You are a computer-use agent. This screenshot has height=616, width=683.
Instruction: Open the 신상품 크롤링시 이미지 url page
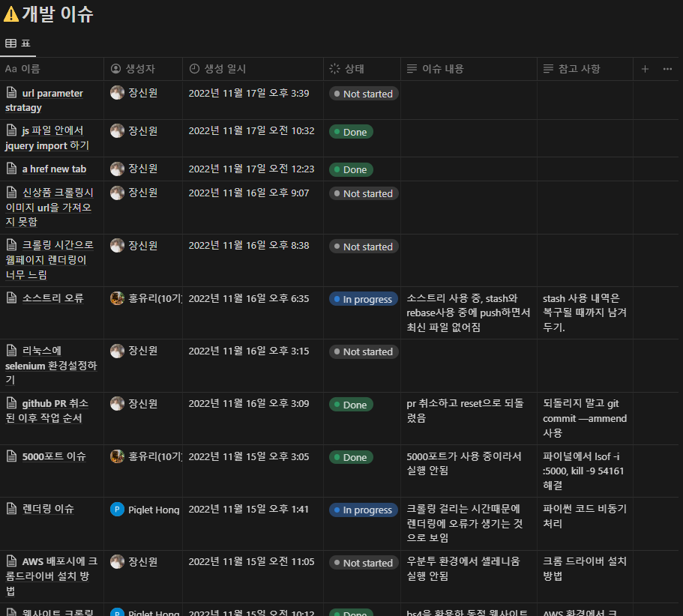click(x=49, y=208)
